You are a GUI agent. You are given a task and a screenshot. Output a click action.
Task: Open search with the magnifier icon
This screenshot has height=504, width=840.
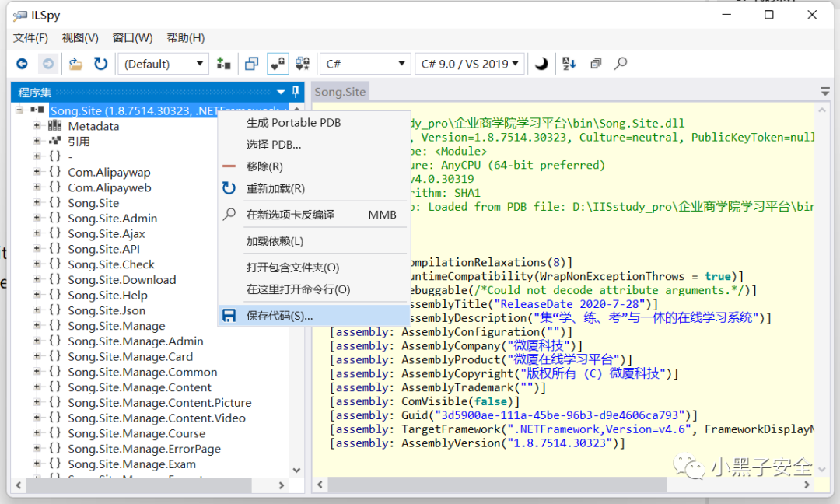[x=621, y=64]
